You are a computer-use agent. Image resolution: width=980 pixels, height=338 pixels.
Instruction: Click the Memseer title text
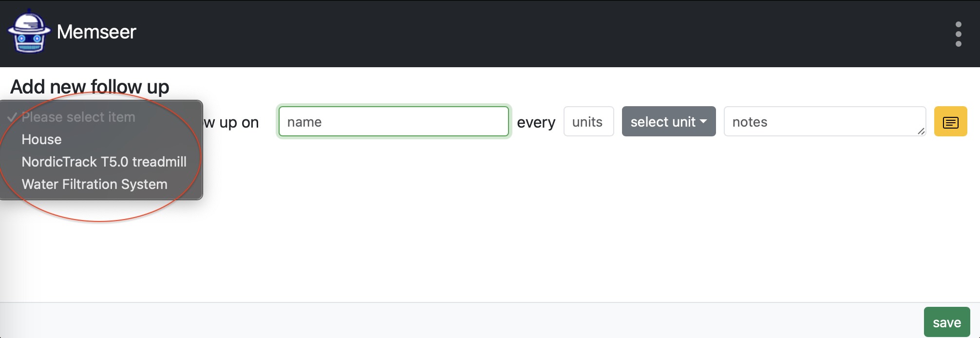pyautogui.click(x=96, y=32)
